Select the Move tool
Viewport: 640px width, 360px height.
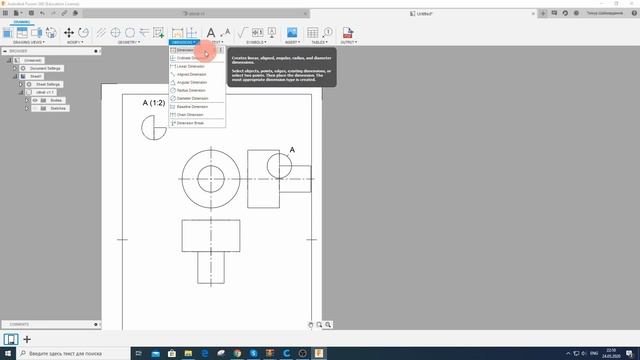point(69,33)
